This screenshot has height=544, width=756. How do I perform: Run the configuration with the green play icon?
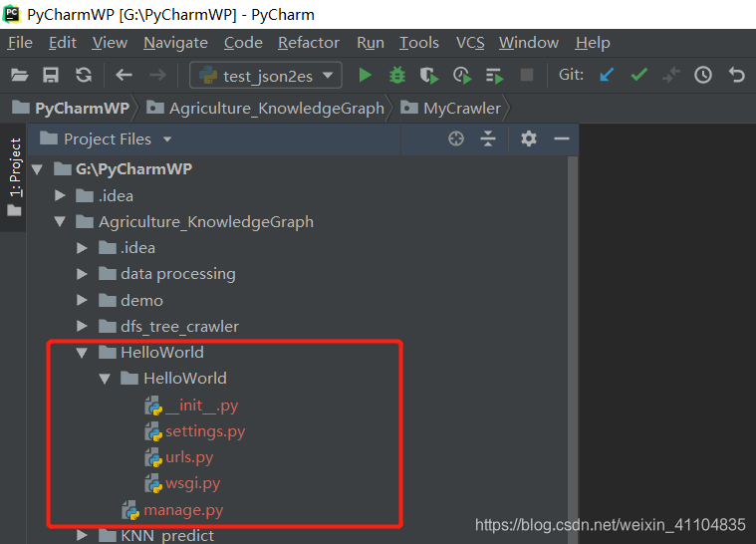point(365,76)
